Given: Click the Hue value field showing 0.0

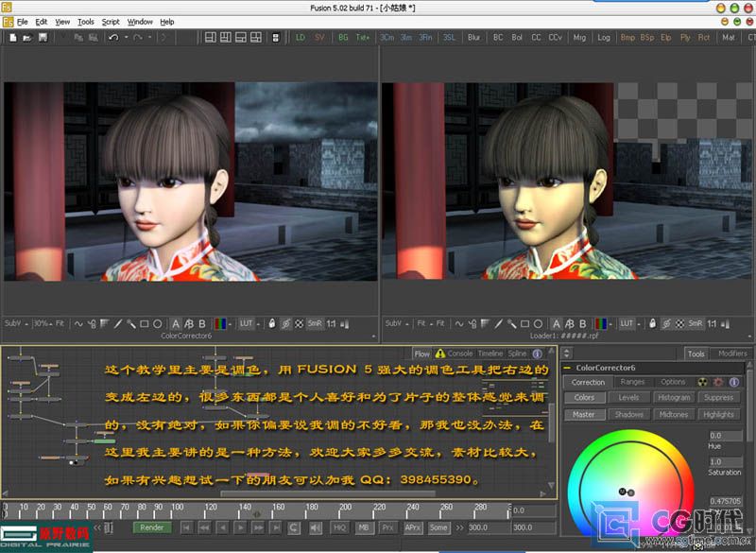Looking at the screenshot, I should 725,436.
